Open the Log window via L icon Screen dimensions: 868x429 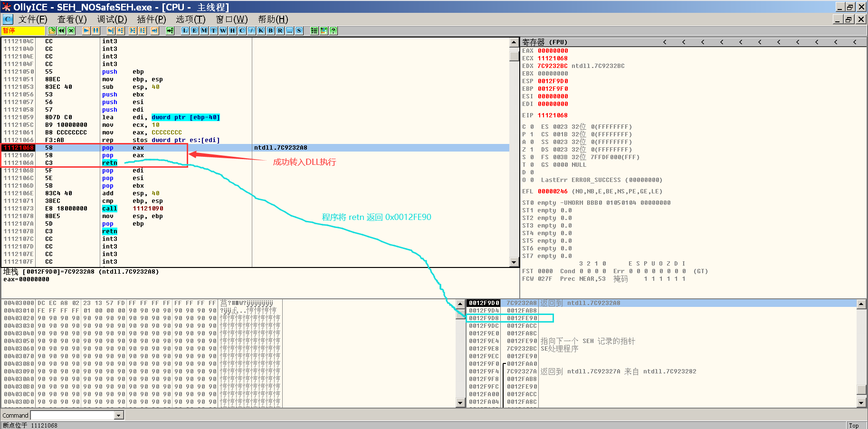point(185,30)
